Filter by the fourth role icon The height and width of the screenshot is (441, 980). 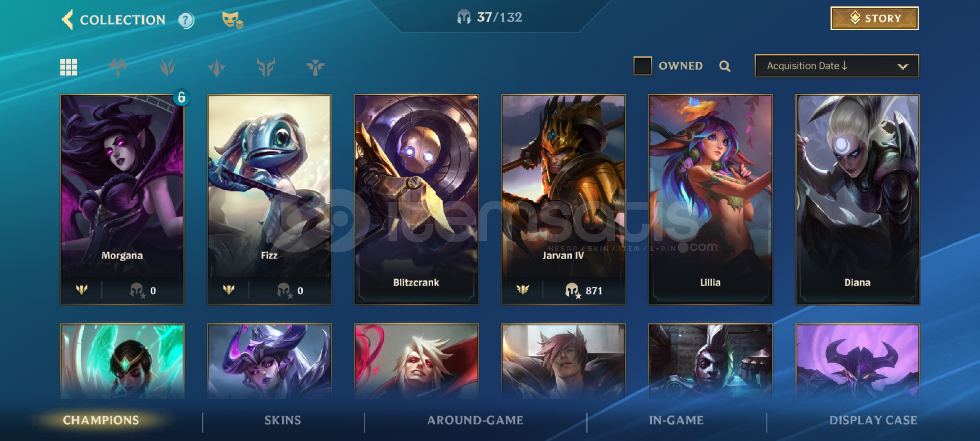pyautogui.click(x=266, y=67)
